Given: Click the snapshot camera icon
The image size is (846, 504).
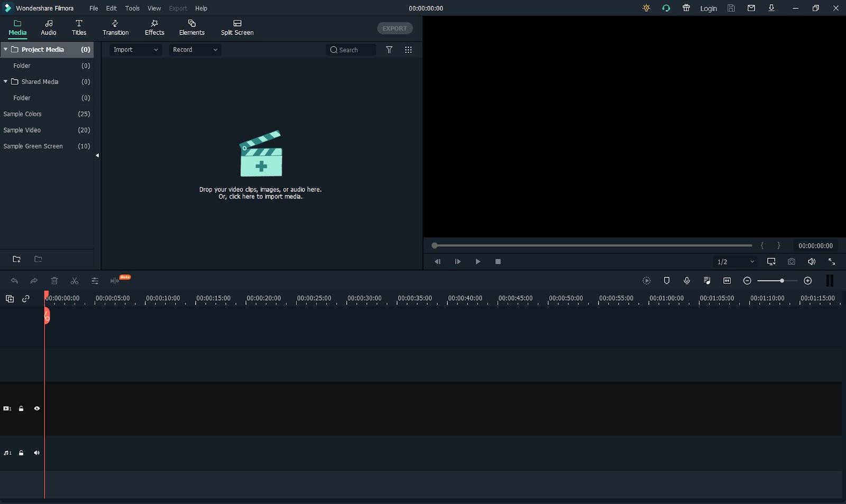Looking at the screenshot, I should pyautogui.click(x=791, y=262).
